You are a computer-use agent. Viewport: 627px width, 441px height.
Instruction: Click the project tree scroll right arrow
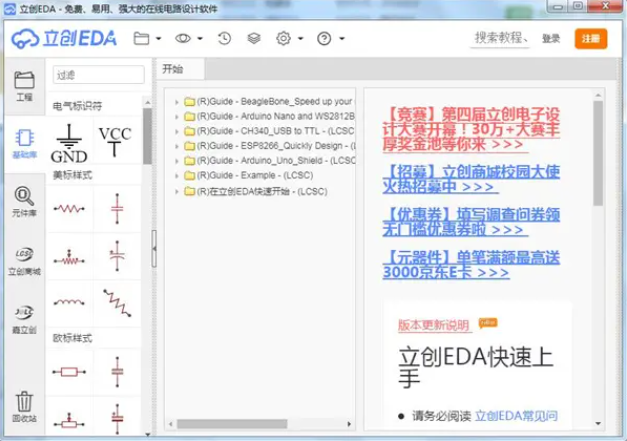[349, 424]
